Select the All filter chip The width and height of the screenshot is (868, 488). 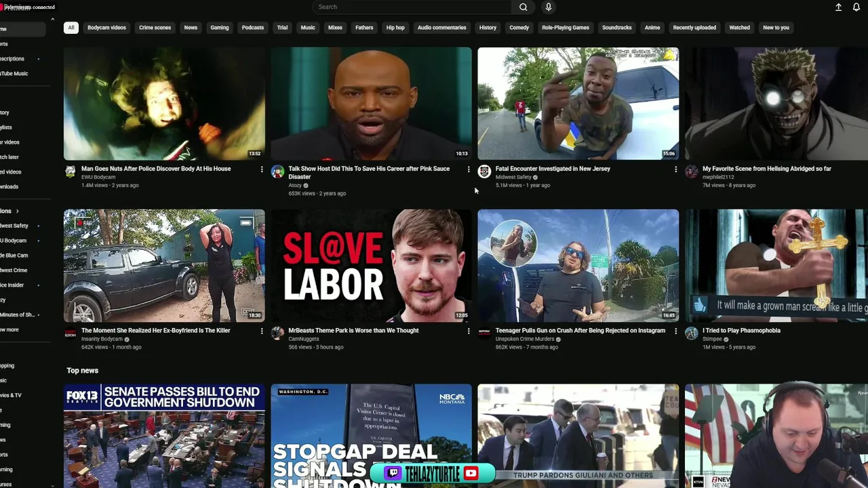coord(71,28)
